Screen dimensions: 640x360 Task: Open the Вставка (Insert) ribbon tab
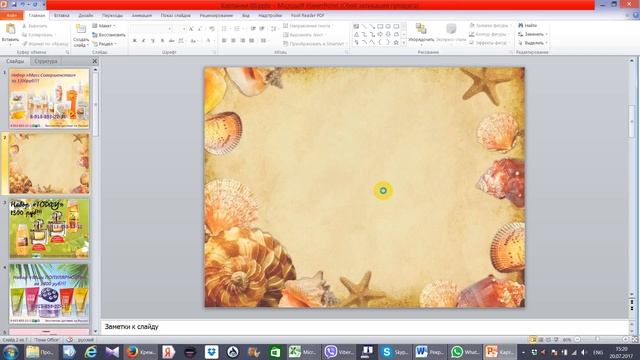[62, 16]
